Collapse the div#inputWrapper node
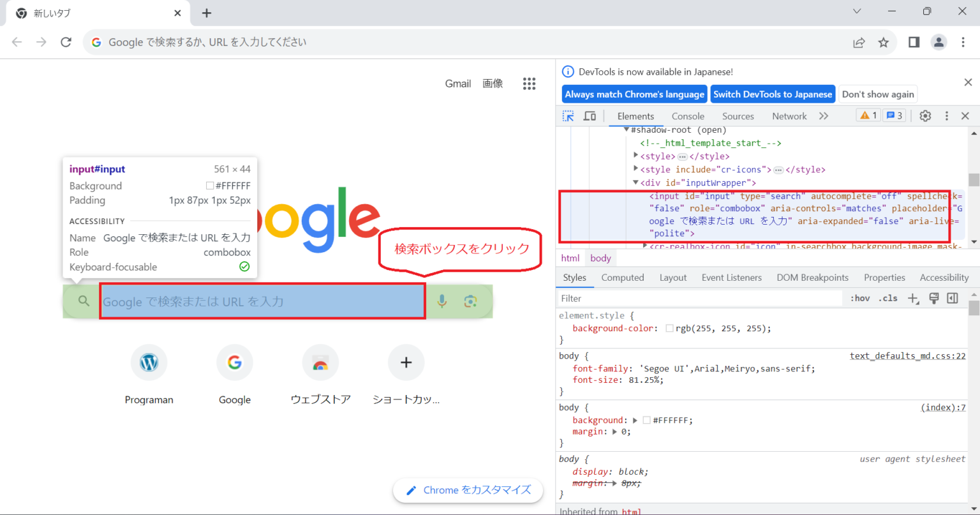The width and height of the screenshot is (980, 515). click(x=635, y=183)
